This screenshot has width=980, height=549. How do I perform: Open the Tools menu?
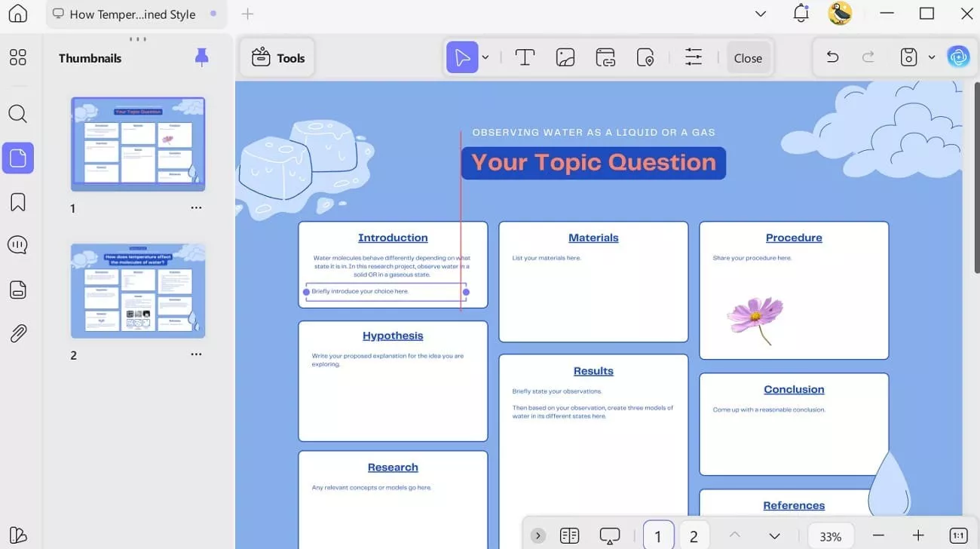point(277,57)
